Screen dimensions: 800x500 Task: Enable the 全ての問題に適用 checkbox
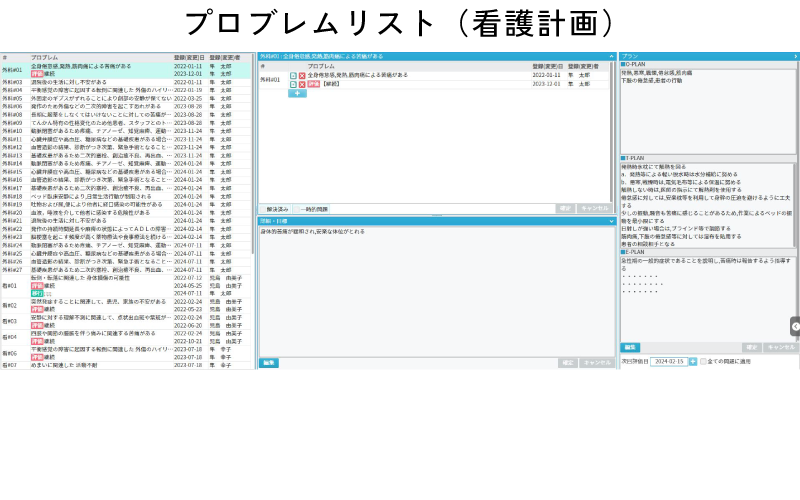pos(703,361)
